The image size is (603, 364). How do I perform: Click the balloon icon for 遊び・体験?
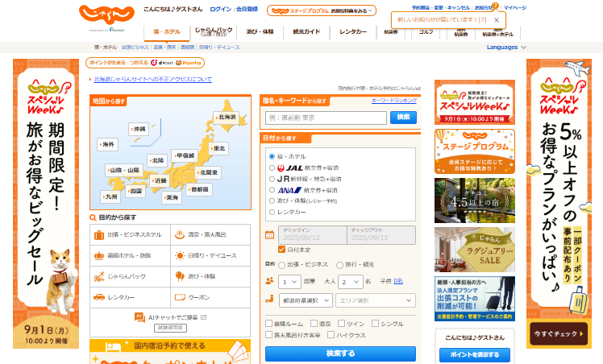(179, 276)
